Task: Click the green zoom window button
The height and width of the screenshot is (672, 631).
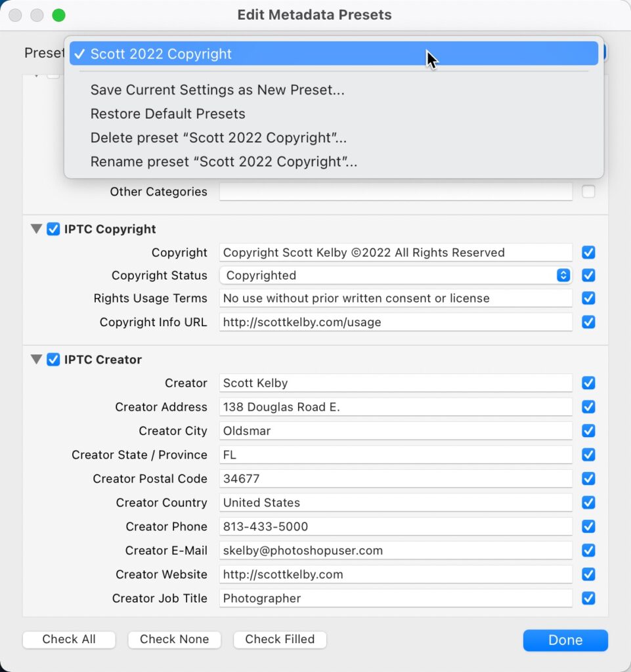Action: point(58,15)
